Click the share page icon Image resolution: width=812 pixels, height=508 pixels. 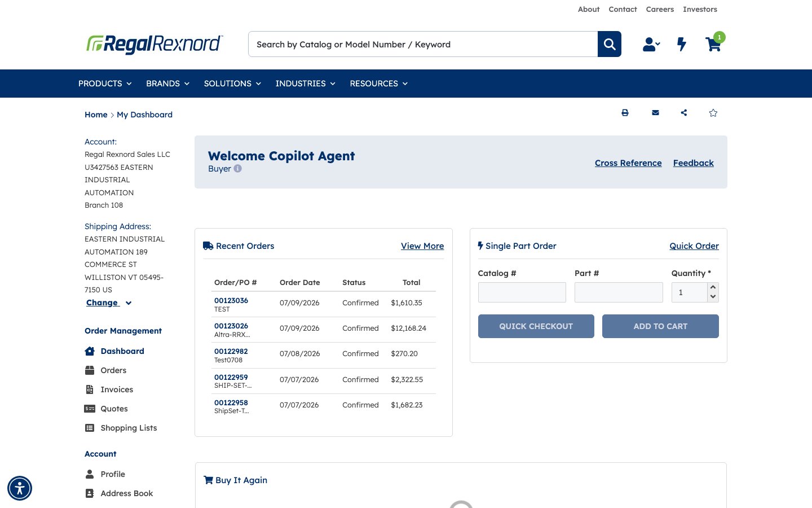point(684,113)
